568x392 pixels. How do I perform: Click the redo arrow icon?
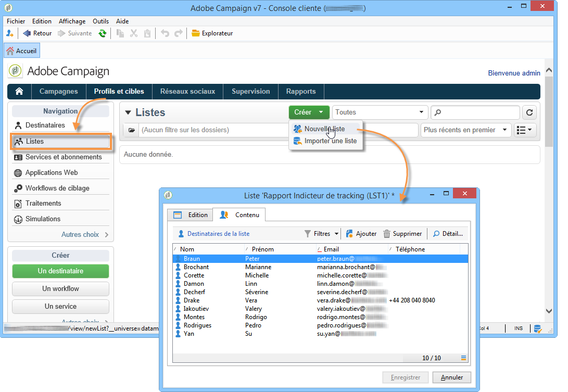pos(178,33)
